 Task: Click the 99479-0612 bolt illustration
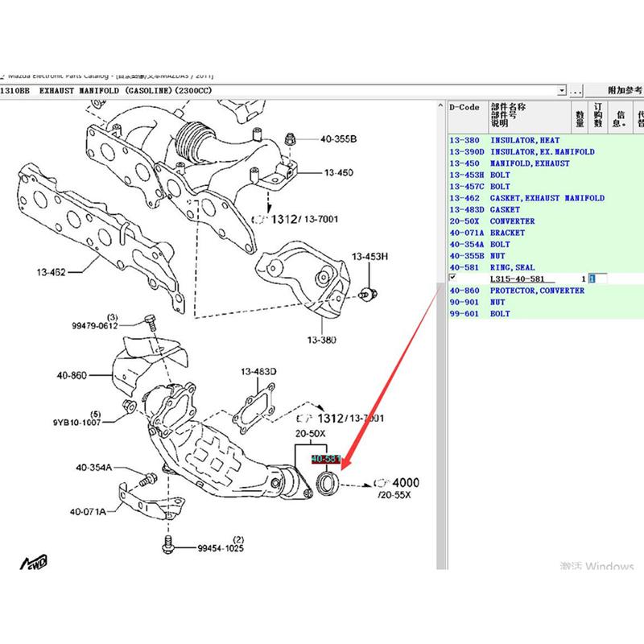pos(151,323)
